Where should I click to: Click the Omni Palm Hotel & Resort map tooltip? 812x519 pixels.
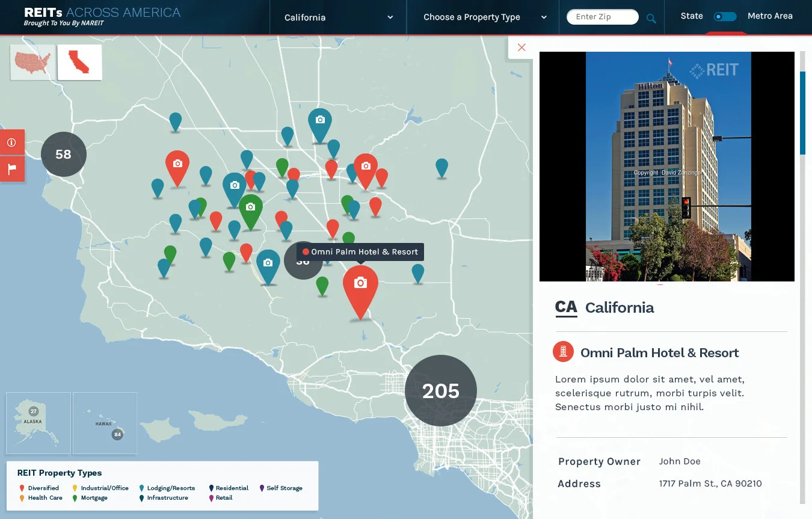(360, 252)
